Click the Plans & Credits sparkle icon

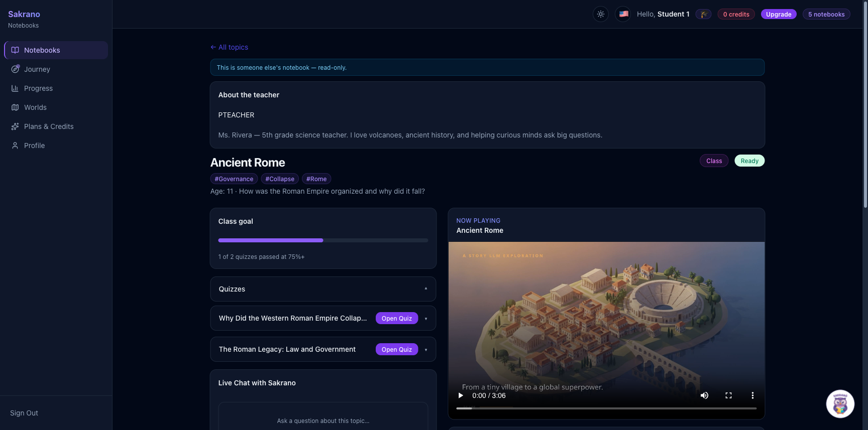[x=15, y=126]
